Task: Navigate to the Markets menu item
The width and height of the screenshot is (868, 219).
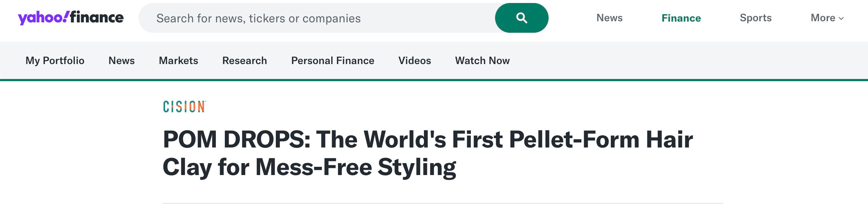Action: pos(178,60)
